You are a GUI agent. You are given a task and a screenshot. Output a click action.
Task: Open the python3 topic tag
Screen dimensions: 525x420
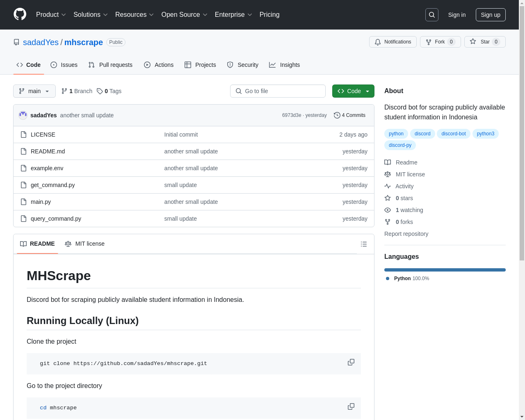pyautogui.click(x=486, y=134)
